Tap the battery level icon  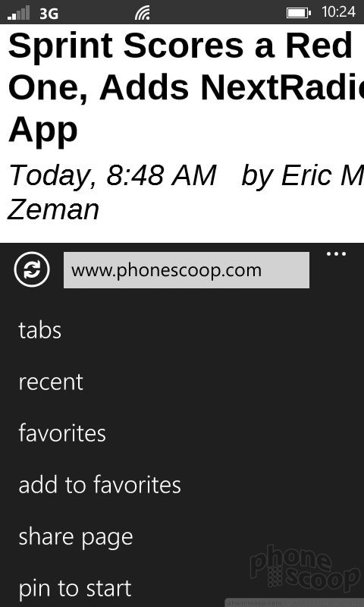(x=299, y=13)
